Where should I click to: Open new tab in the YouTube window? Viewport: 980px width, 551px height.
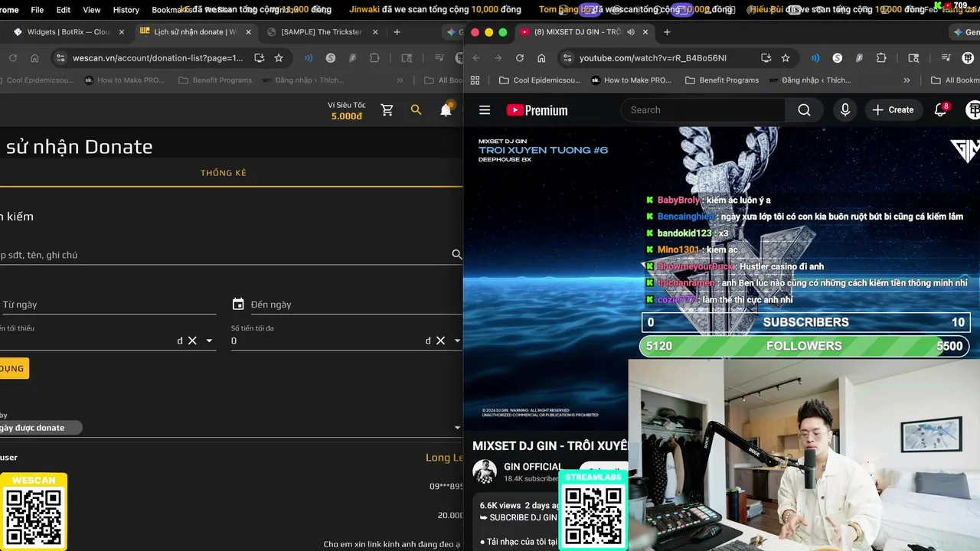[667, 32]
